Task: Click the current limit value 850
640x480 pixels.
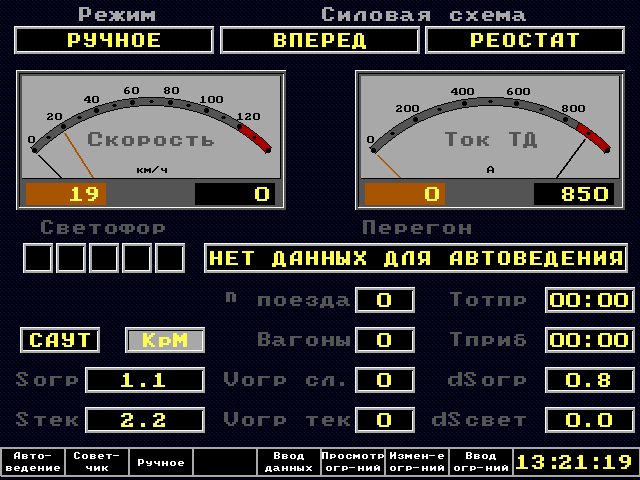Action: [574, 194]
